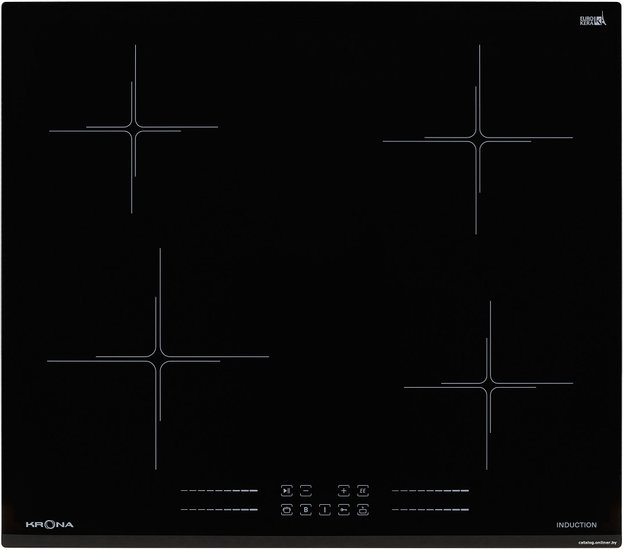624x550 pixels.
Task: Activate the B boost key
Action: (307, 510)
